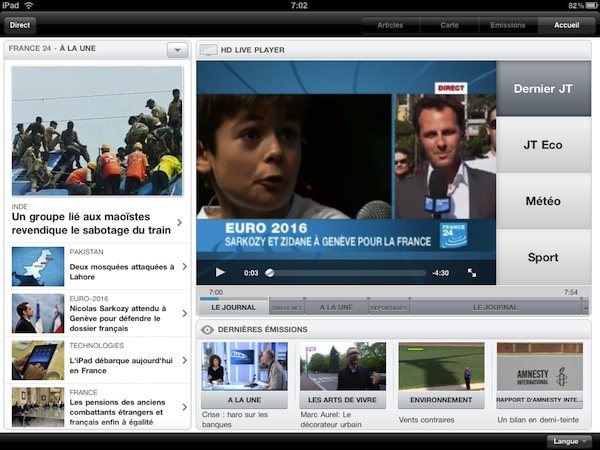Open the Maoist train sabotage headline
Screen dimensions: 600x450
(91, 223)
